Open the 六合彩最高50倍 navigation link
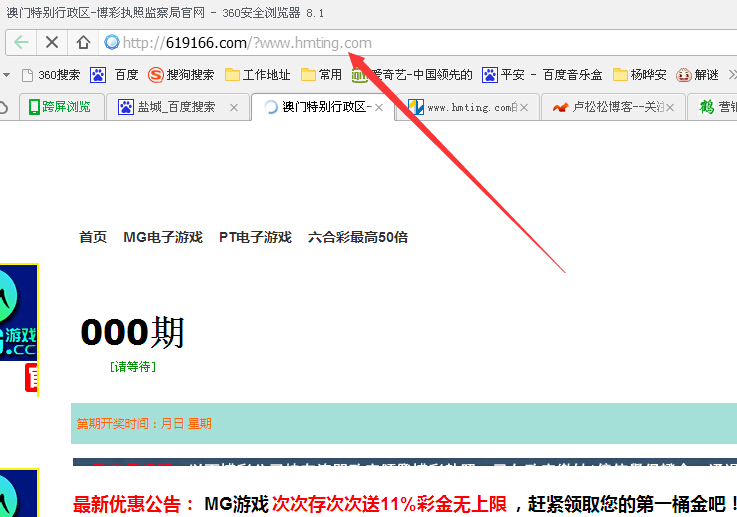 357,237
